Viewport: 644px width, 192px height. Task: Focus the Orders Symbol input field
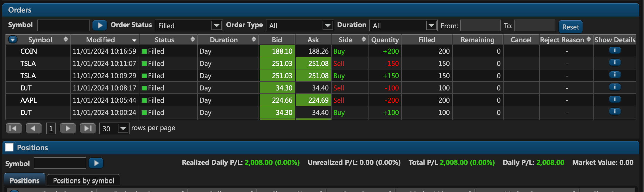(x=64, y=25)
